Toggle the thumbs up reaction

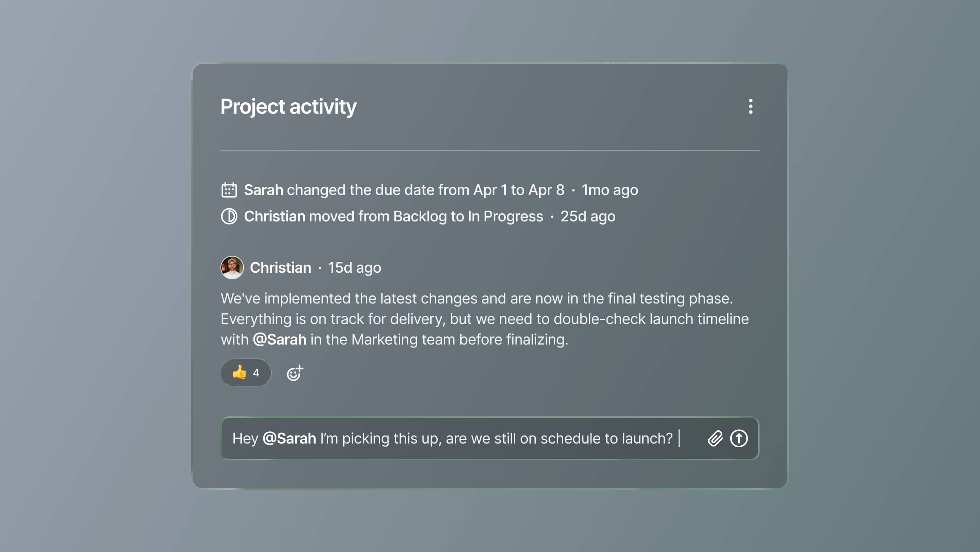240,372
